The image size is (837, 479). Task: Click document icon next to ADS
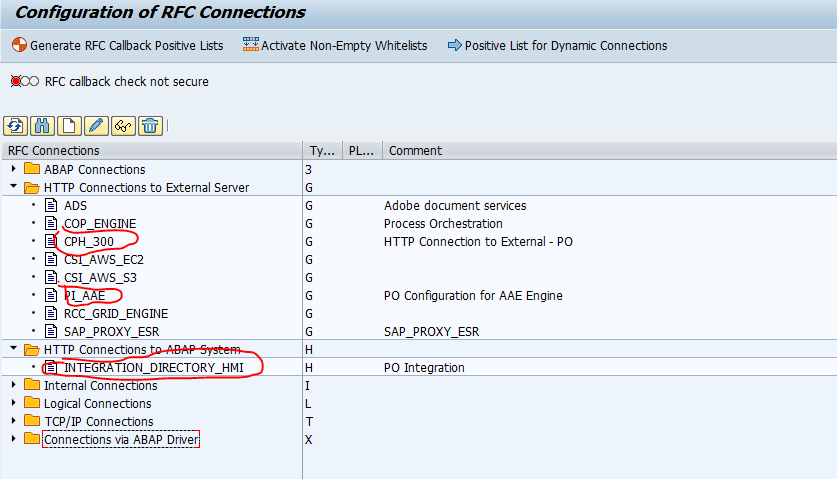tap(51, 205)
